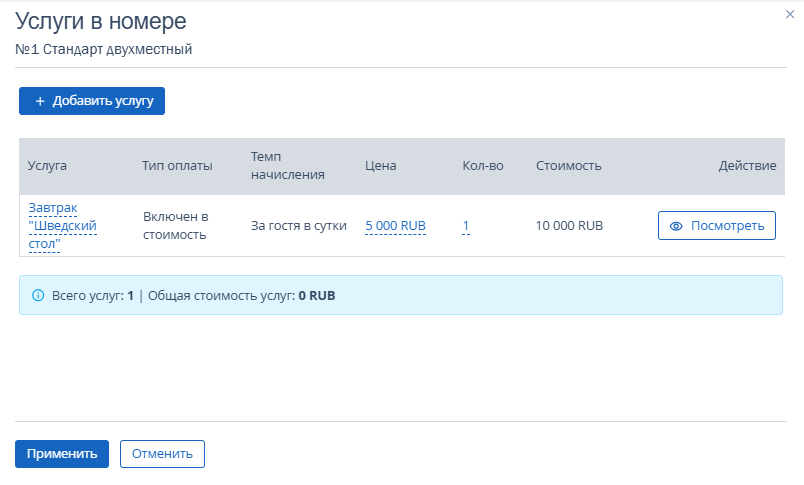Click the eye icon in the Посмотреть button

click(x=676, y=226)
